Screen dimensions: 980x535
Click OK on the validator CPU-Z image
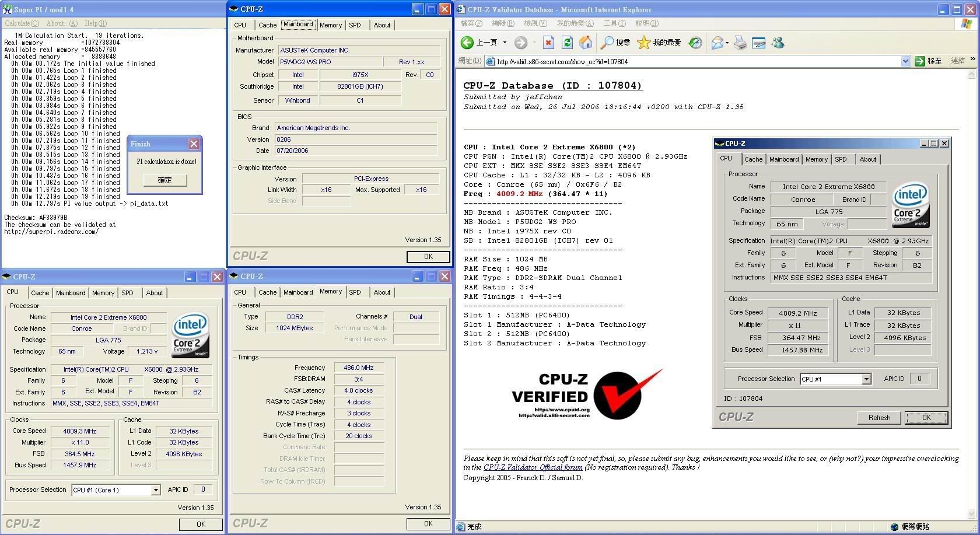click(926, 418)
